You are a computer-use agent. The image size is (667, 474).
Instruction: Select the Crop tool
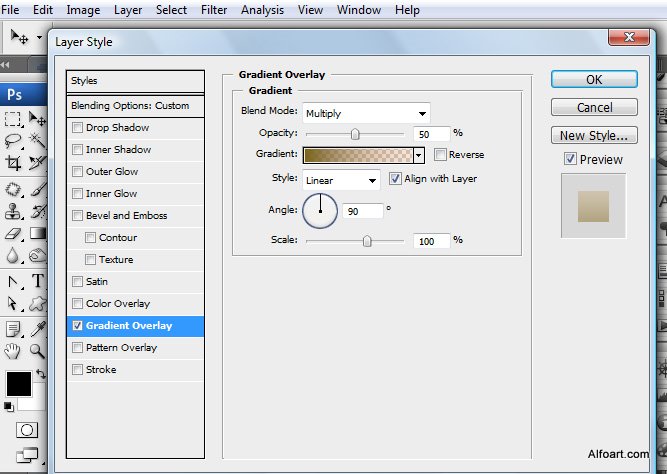[13, 163]
